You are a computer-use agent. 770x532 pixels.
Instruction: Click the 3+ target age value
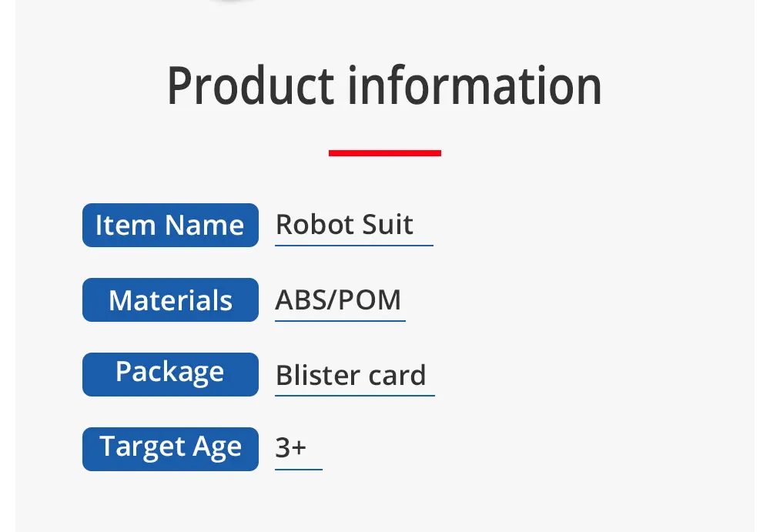pyautogui.click(x=291, y=447)
